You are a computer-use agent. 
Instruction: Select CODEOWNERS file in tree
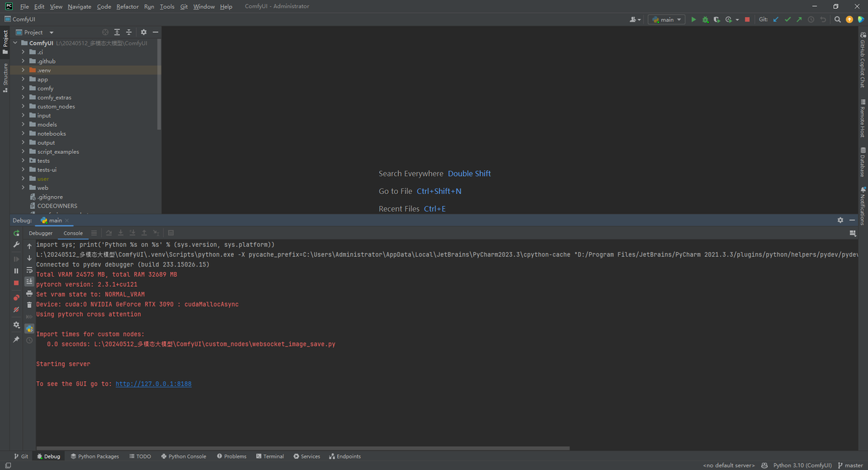tap(57, 205)
